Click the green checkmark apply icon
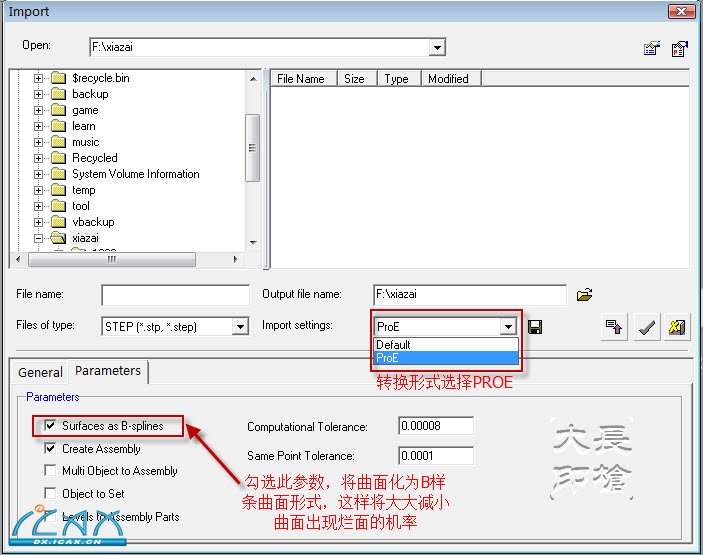The image size is (703, 555). pyautogui.click(x=646, y=327)
